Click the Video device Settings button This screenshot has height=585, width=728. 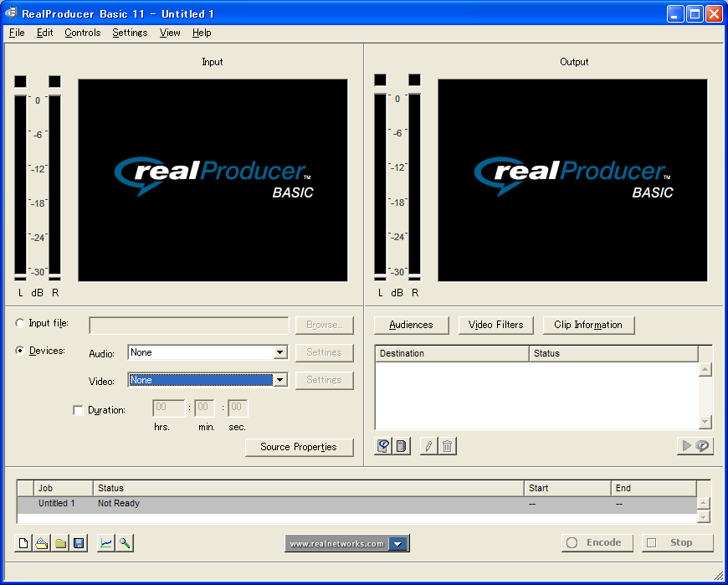tap(325, 380)
